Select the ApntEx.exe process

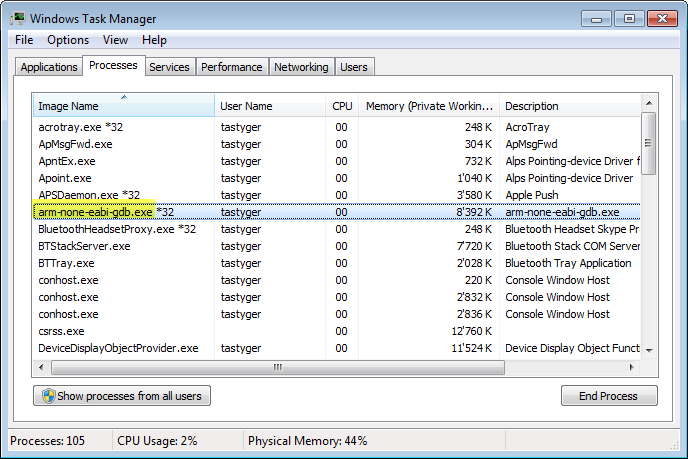click(337, 161)
